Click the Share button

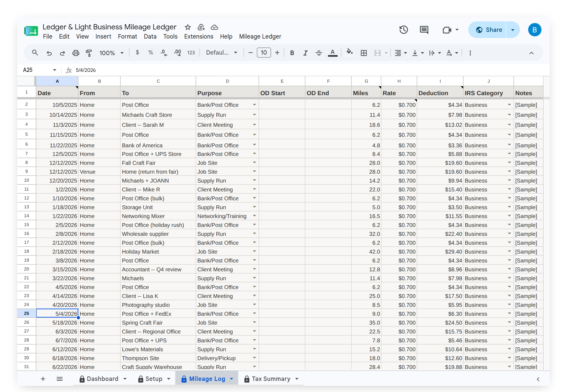pyautogui.click(x=489, y=30)
